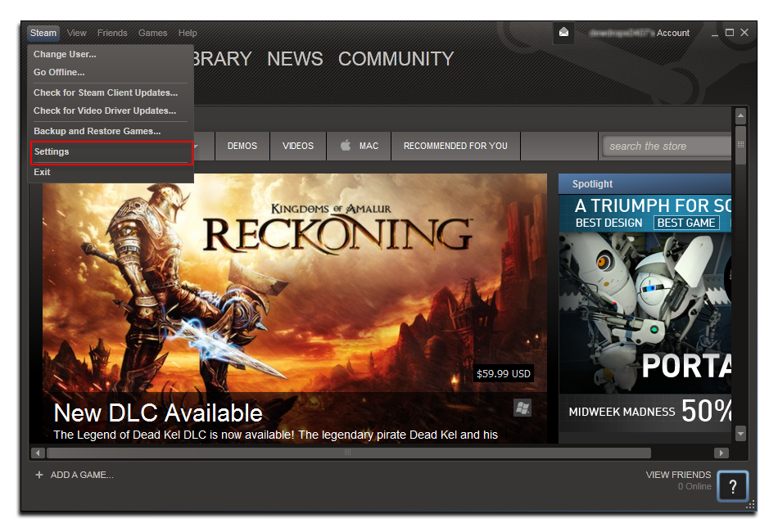Open the DEMOS store tab

[x=242, y=146]
